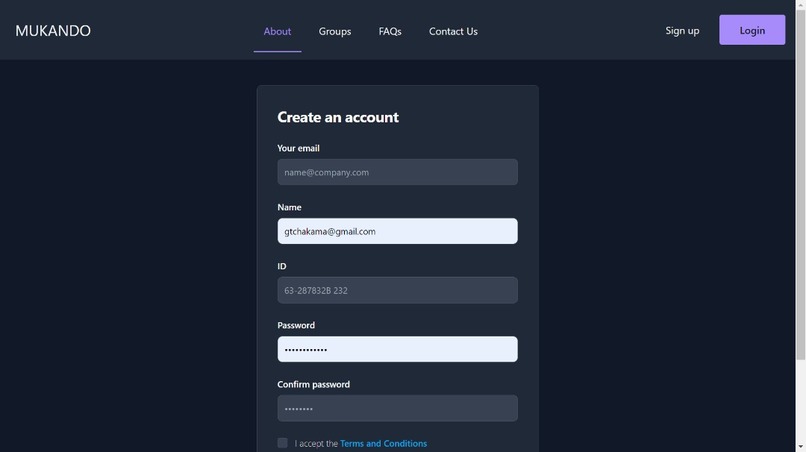Click the Confirm password input field

(397, 408)
